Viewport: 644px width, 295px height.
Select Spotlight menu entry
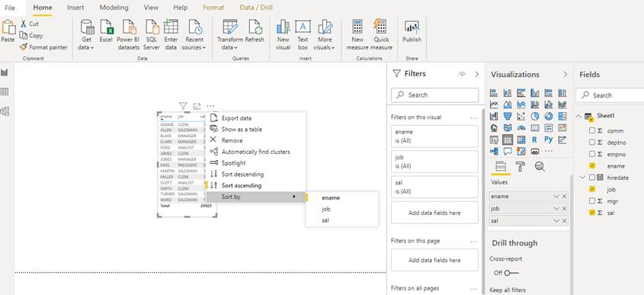click(x=234, y=162)
